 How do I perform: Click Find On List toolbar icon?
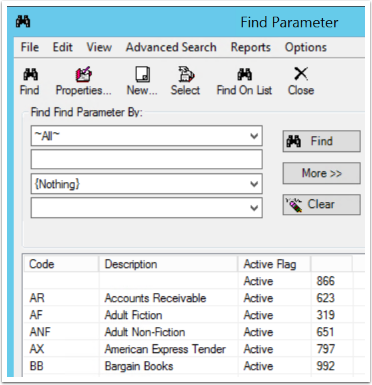(244, 81)
